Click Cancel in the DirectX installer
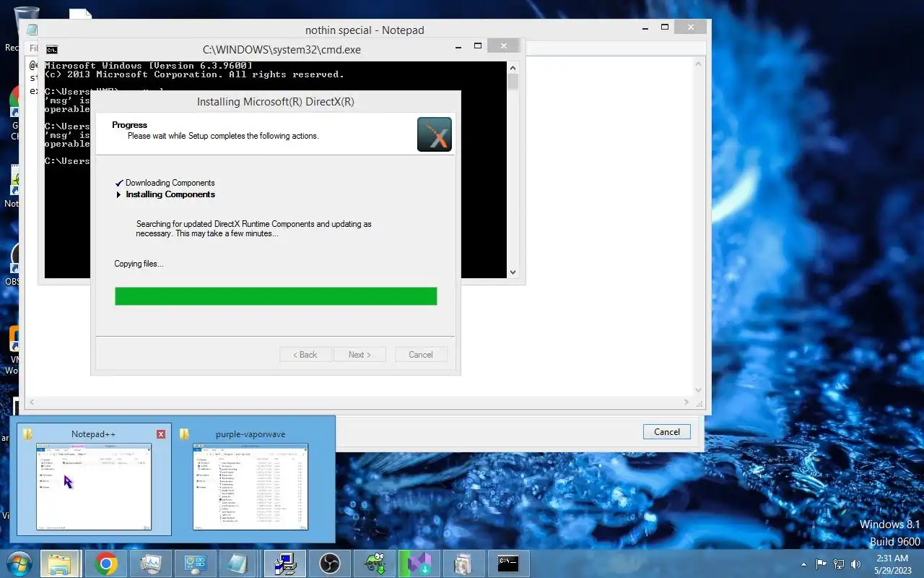Image resolution: width=924 pixels, height=578 pixels. coord(421,355)
